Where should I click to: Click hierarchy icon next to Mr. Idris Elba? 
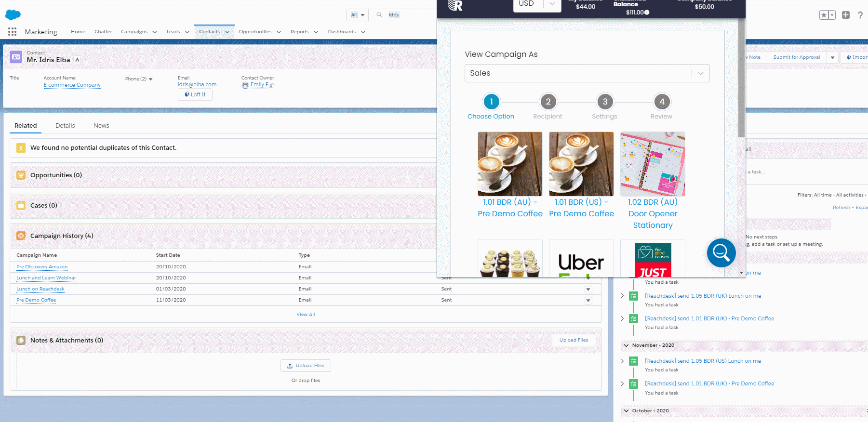(78, 60)
